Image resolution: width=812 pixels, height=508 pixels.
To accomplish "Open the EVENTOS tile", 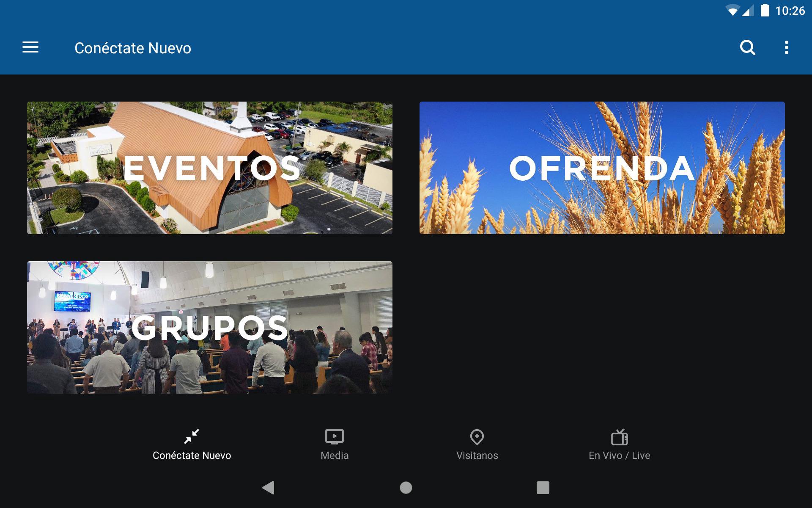I will (x=210, y=168).
